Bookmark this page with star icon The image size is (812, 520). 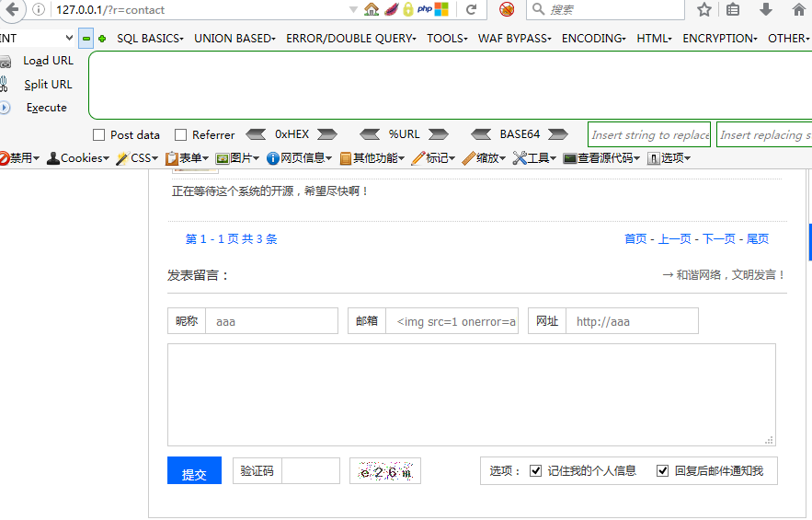[703, 9]
